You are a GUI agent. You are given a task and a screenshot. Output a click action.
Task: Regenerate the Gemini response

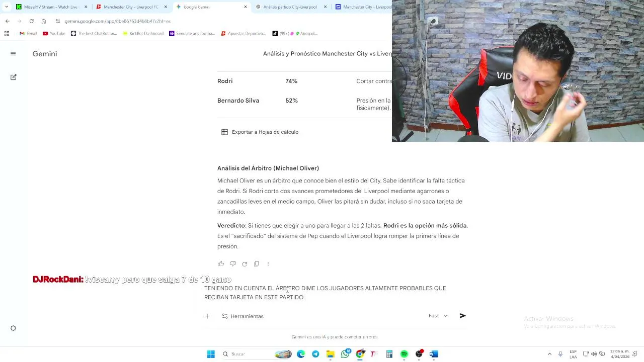coord(245,263)
